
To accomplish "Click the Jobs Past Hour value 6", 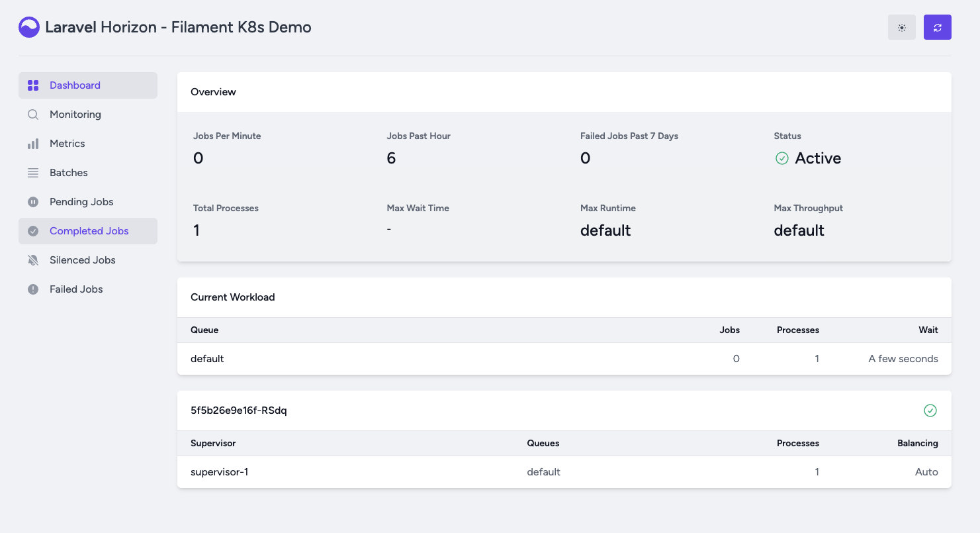I will tap(391, 158).
